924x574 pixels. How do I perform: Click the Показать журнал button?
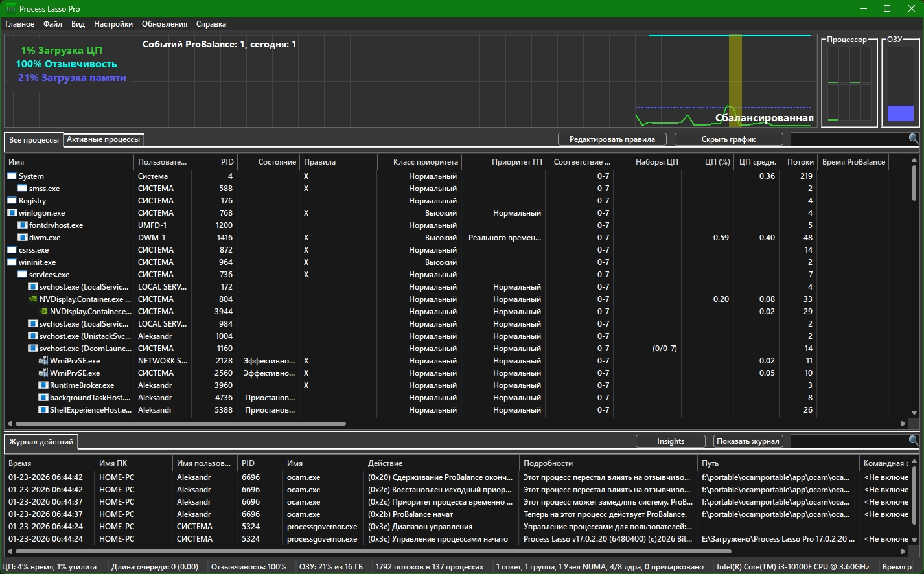click(748, 441)
